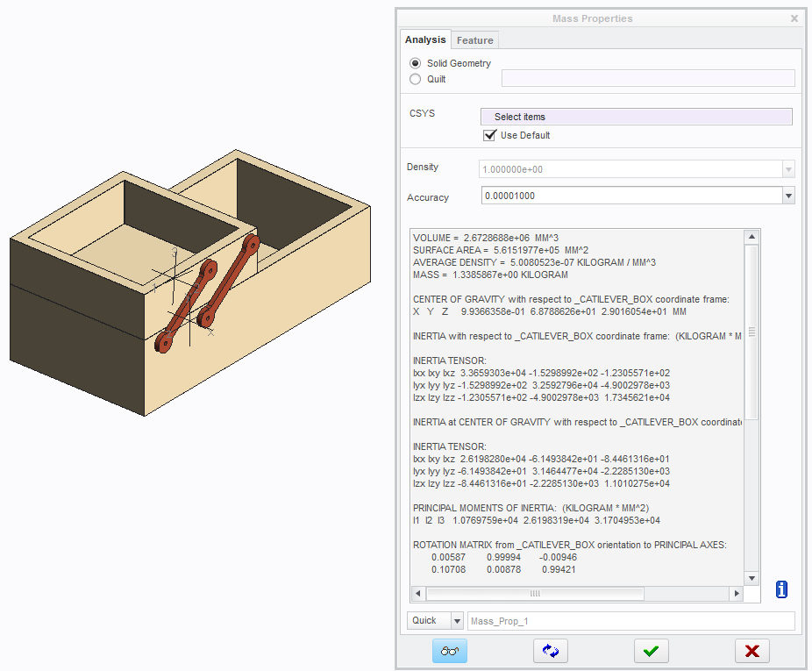Click the Quilt selection input field

[648, 78]
